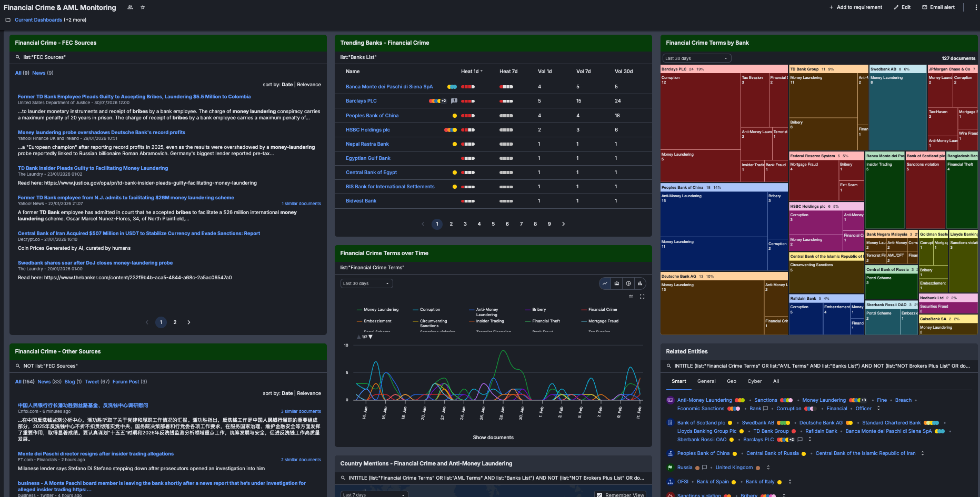The height and width of the screenshot is (497, 980).
Task: Click comment icon next to Barclays PLC row
Action: [x=454, y=101]
